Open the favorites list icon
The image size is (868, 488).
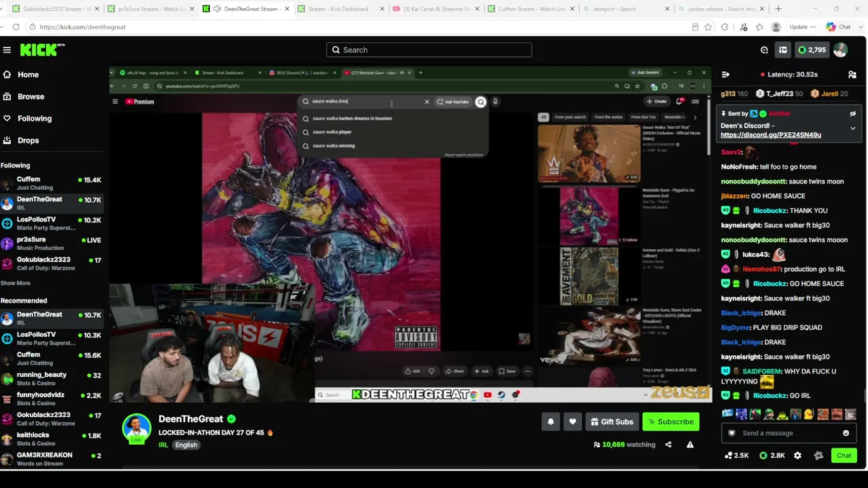[759, 27]
